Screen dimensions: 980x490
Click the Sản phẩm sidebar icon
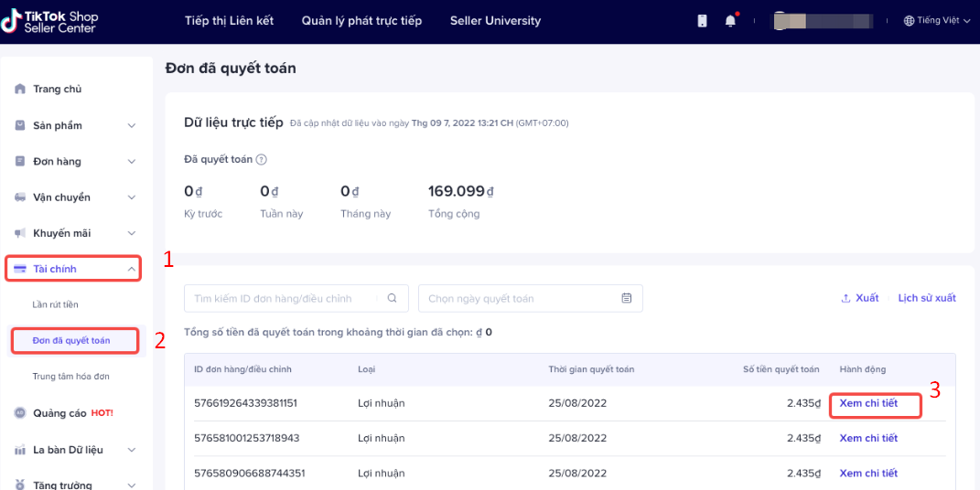click(20, 125)
